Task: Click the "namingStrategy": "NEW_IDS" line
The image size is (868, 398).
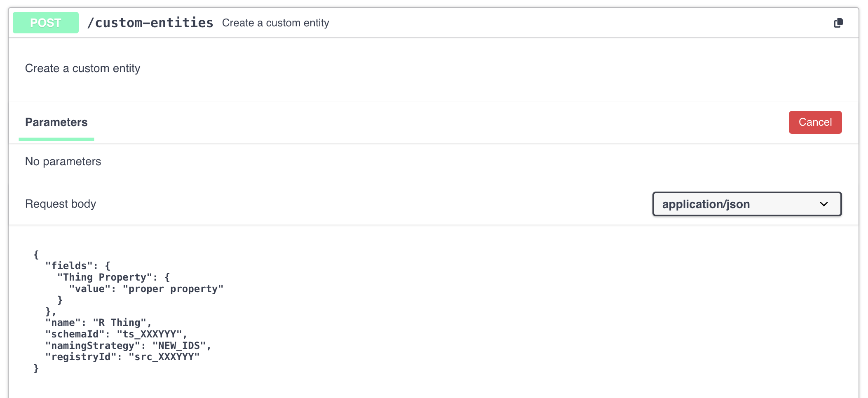Action: 128,346
